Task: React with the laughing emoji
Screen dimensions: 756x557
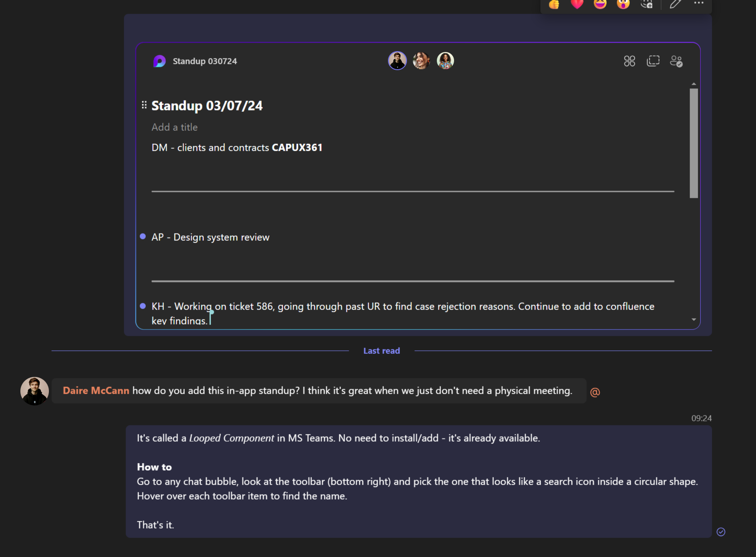Action: click(600, 4)
